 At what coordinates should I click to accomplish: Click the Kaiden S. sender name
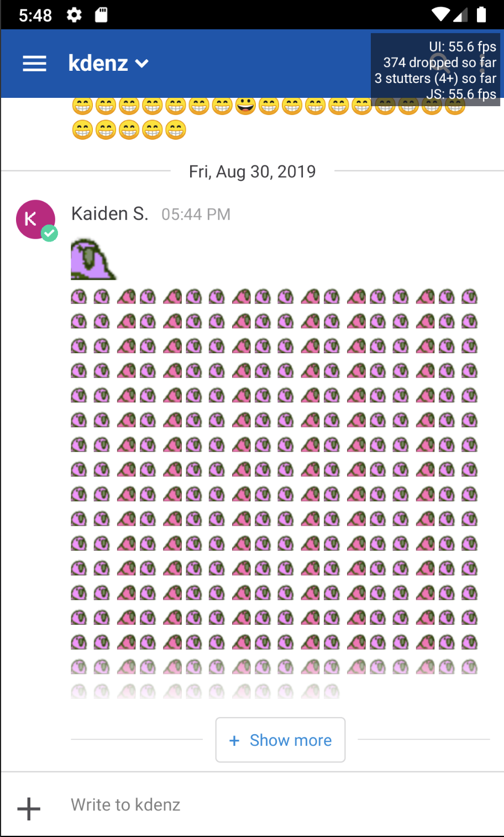point(110,213)
